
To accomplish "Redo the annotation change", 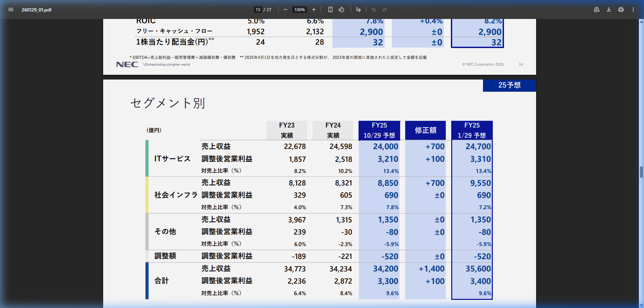I will coord(385,9).
